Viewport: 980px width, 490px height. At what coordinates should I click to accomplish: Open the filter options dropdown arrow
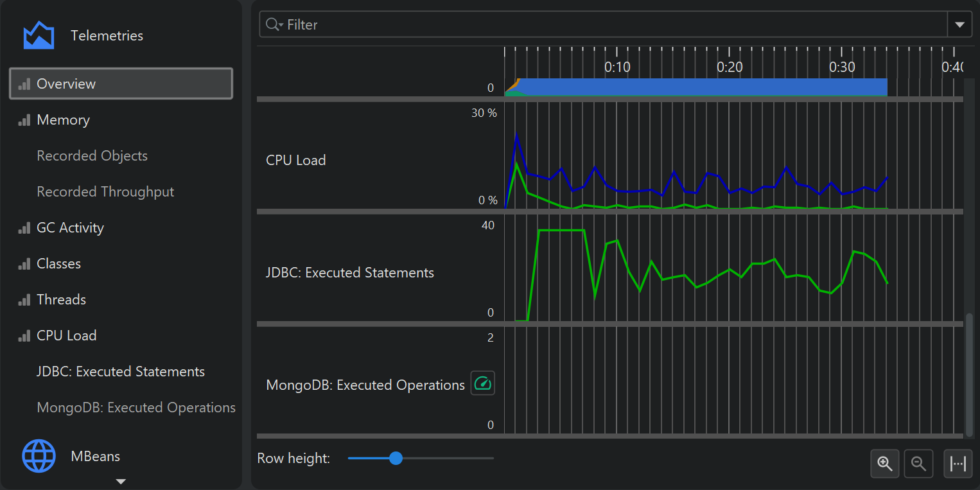click(959, 25)
